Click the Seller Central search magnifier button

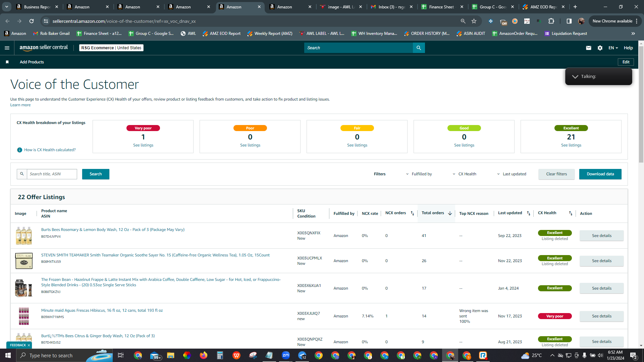419,48
